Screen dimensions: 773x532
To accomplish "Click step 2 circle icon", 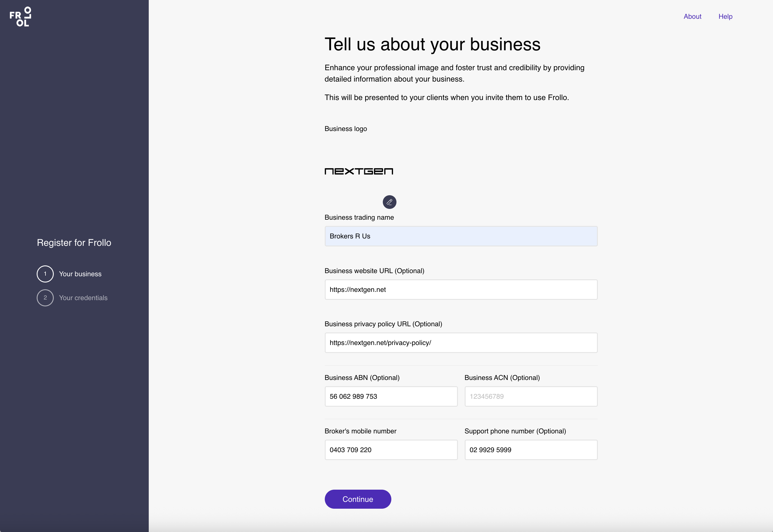I will tap(45, 298).
